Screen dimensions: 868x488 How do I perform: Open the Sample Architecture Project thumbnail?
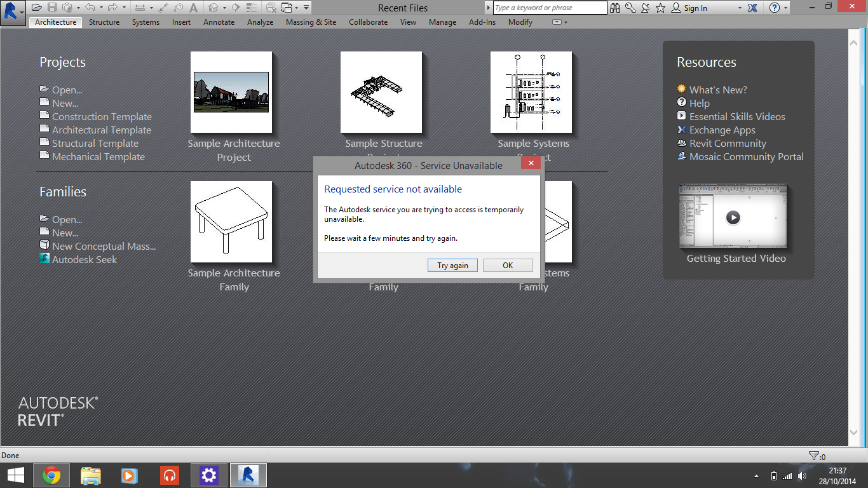[231, 92]
